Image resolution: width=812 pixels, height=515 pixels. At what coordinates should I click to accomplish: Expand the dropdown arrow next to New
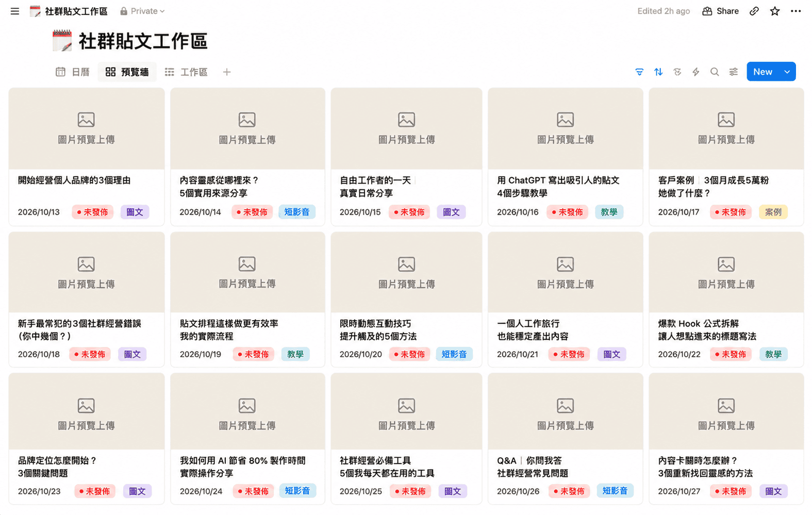click(787, 72)
